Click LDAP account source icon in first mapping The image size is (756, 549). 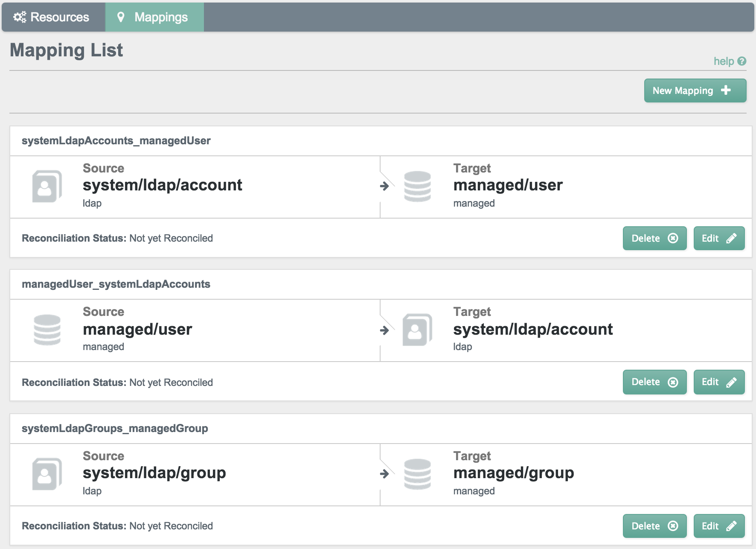(47, 187)
